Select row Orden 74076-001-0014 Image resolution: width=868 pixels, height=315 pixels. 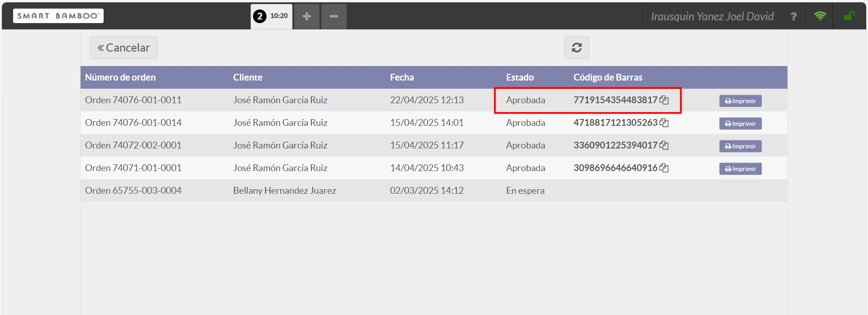[434, 123]
